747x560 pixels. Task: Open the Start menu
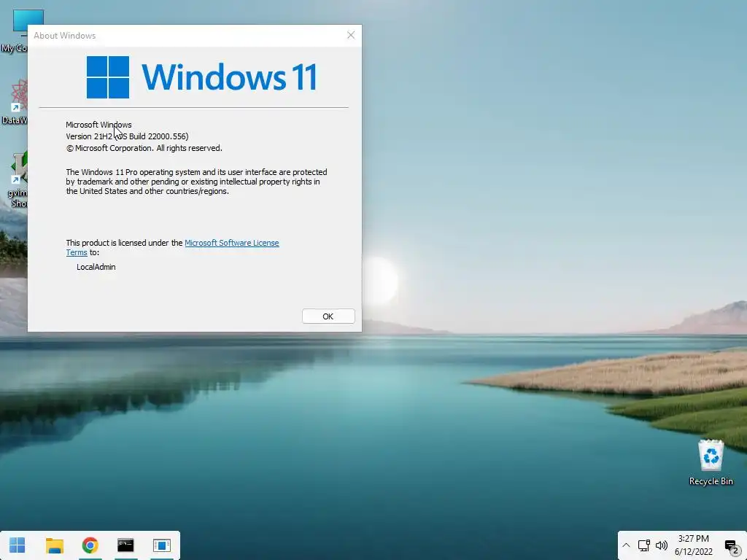click(18, 545)
